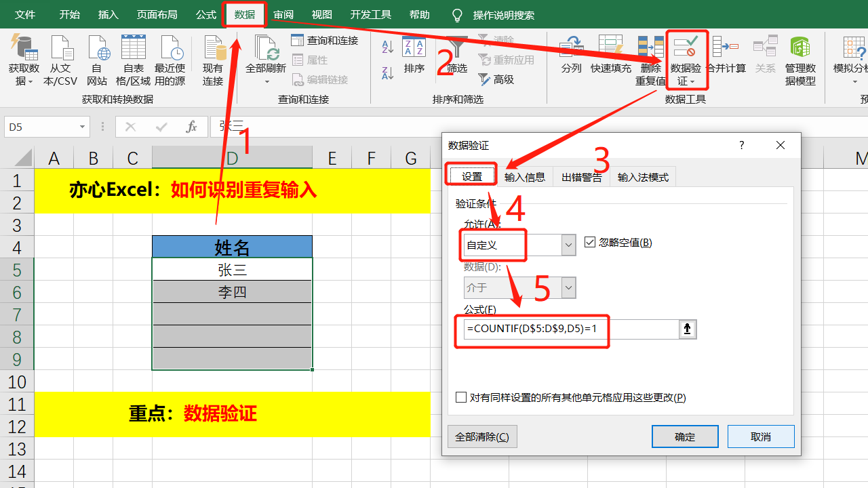Click the lightbulb 操作说明搜索 search
Image resolution: width=868 pixels, height=488 pixels.
(x=493, y=15)
